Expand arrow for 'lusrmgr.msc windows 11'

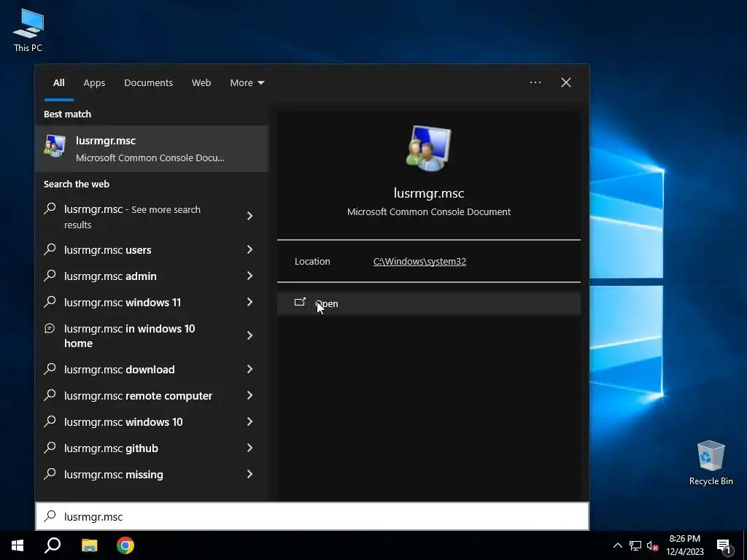(x=249, y=302)
